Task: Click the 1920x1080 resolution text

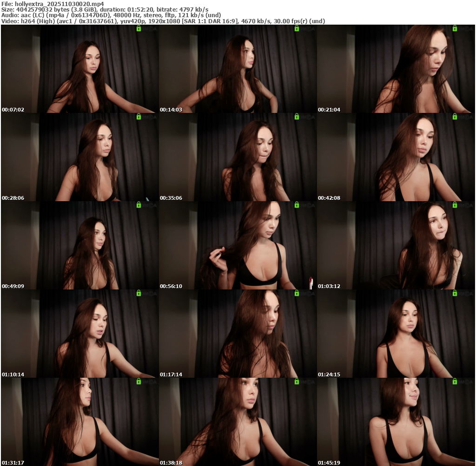Action: coord(164,21)
